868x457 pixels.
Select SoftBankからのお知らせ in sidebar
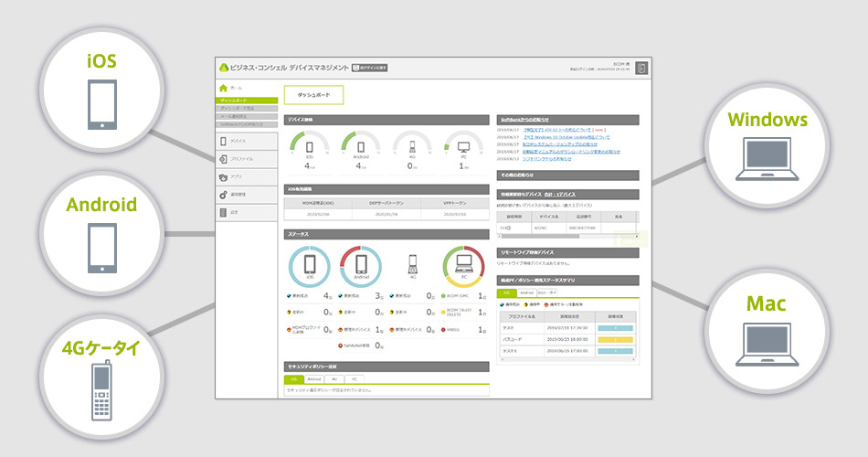tap(247, 124)
